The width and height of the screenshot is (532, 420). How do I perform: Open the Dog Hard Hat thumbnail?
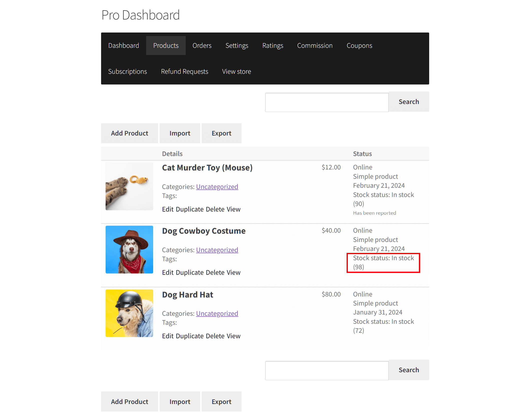pyautogui.click(x=129, y=313)
